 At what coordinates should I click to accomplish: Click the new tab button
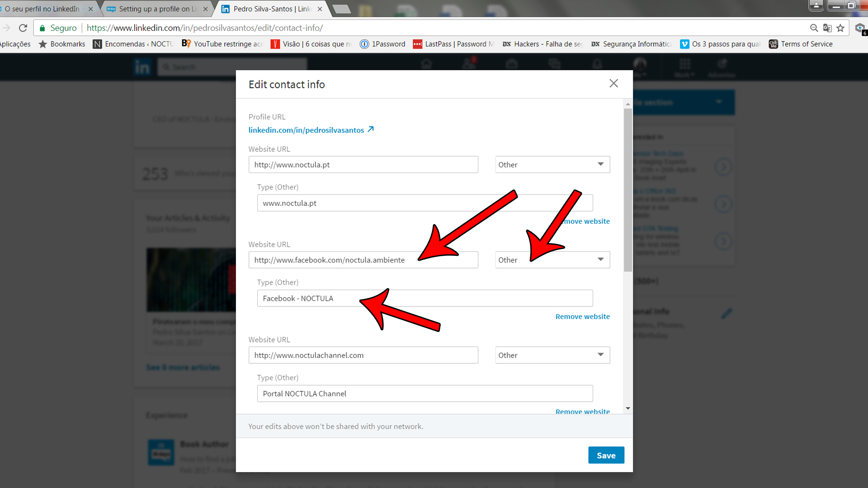pos(341,9)
